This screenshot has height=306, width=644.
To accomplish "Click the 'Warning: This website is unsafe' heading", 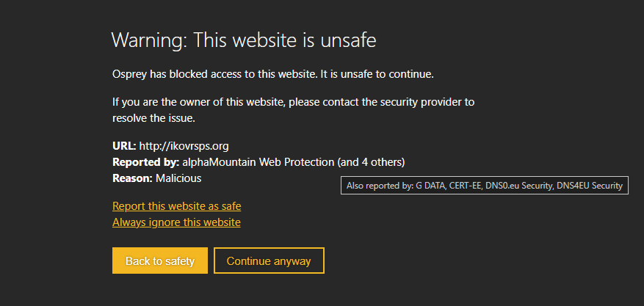I will pyautogui.click(x=244, y=40).
